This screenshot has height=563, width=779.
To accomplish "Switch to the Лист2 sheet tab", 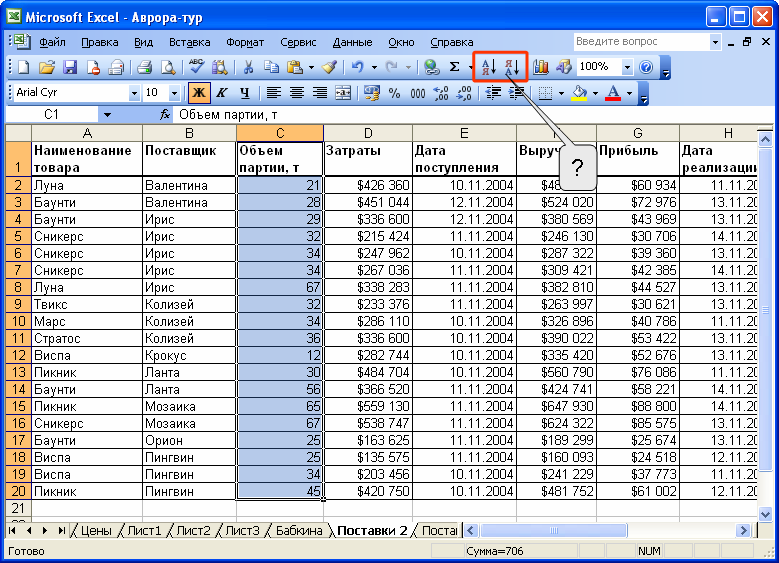I will [193, 531].
